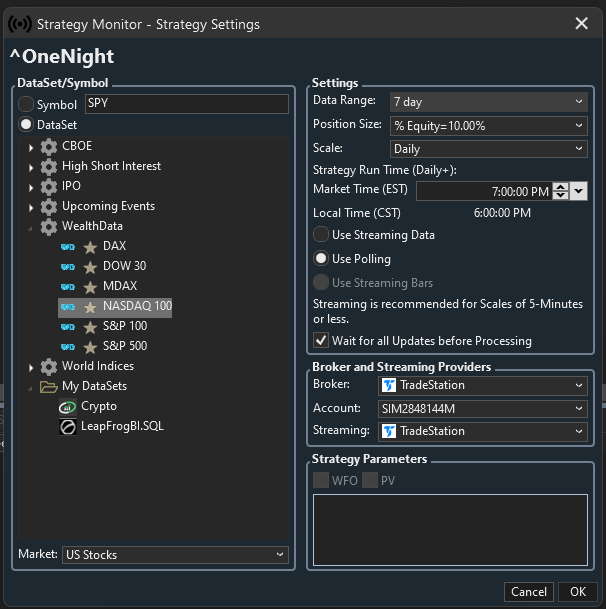The width and height of the screenshot is (606, 609).
Task: Enable the Use Streaming Data option
Action: click(321, 235)
